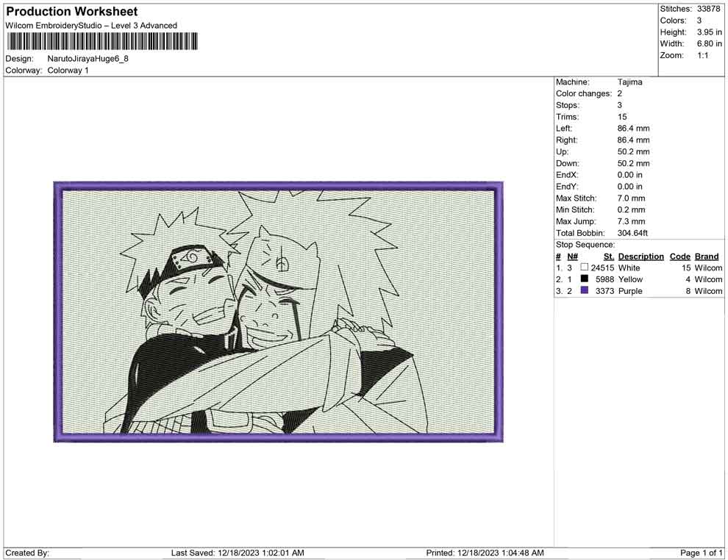Click the Color changes value 2
The image size is (728, 560).
(619, 94)
